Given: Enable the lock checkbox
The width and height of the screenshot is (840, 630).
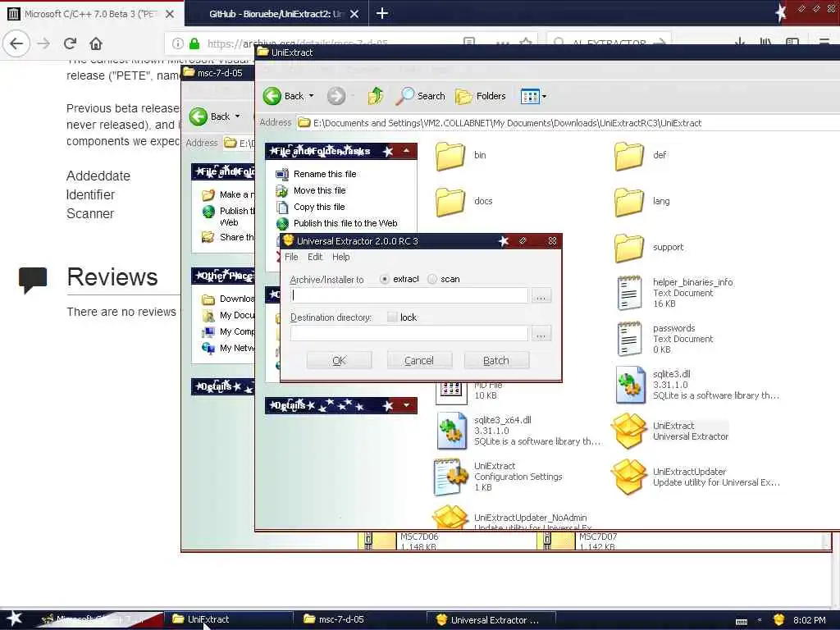Looking at the screenshot, I should click(392, 317).
